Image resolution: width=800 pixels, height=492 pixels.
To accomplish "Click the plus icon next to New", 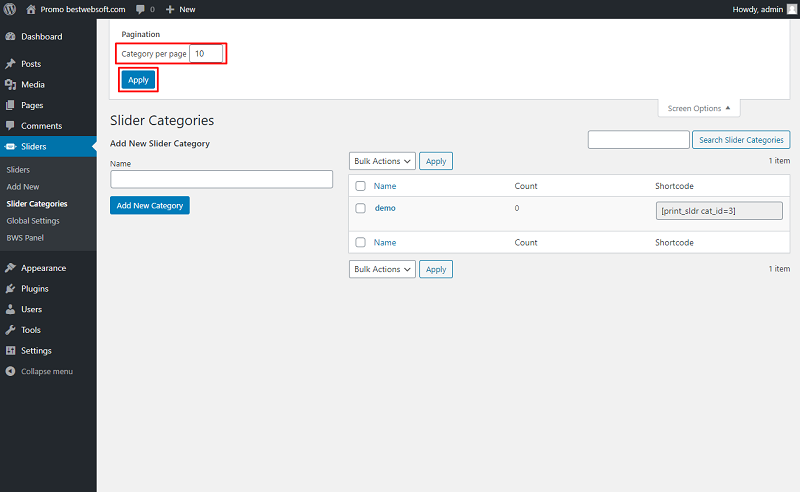I will tap(170, 9).
